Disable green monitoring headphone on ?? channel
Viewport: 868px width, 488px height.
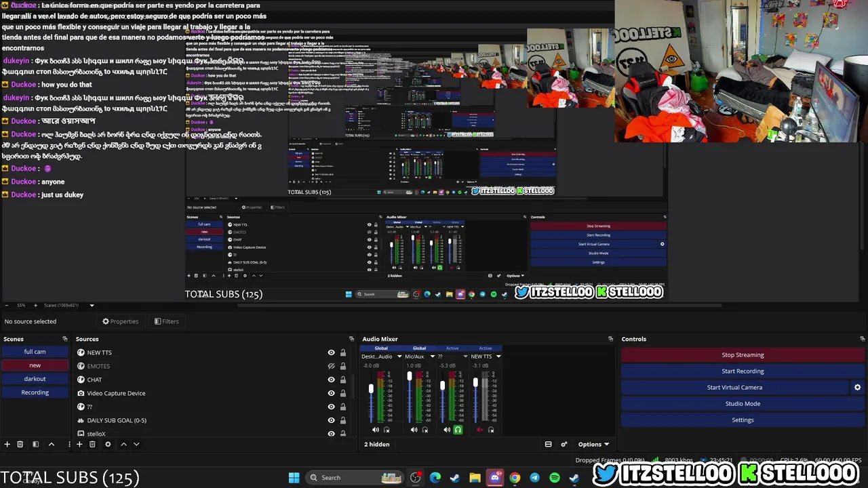458,430
